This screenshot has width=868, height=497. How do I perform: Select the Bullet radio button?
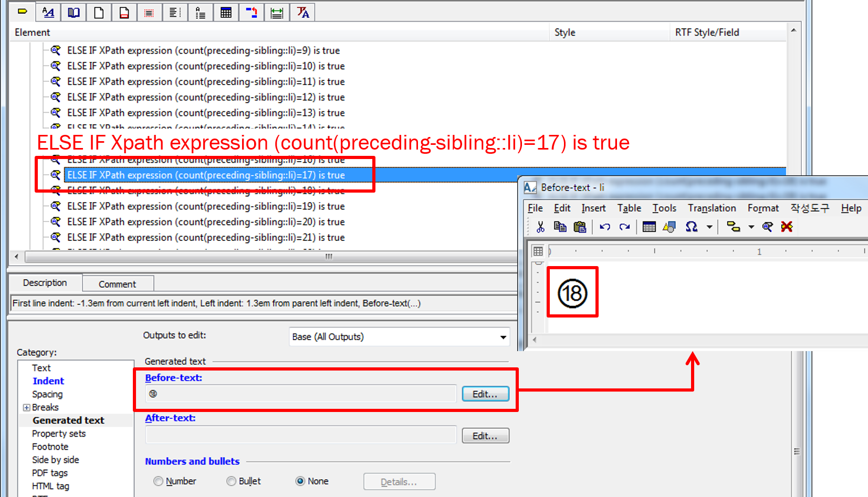[231, 481]
